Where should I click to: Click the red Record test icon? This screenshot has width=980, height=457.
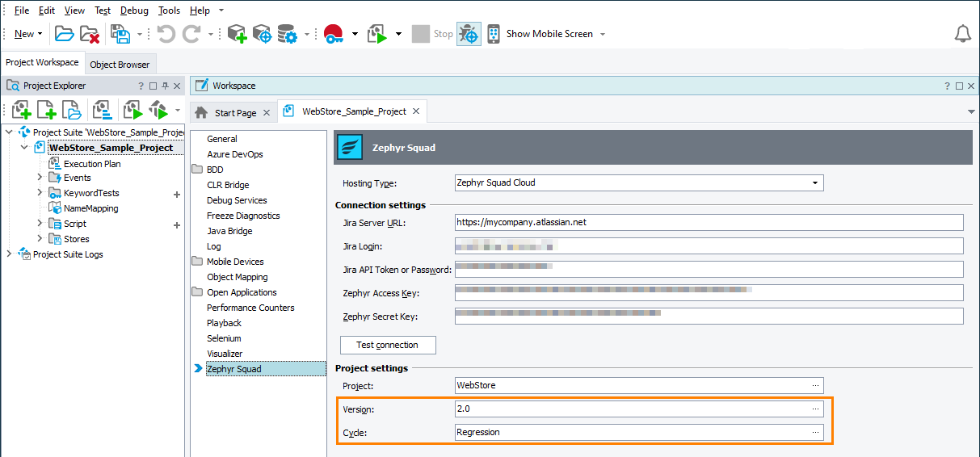point(334,34)
